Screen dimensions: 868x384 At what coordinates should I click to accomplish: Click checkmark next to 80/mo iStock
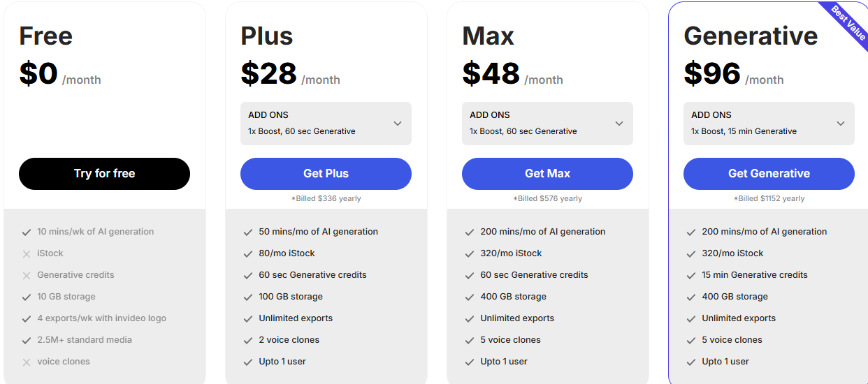pyautogui.click(x=248, y=253)
